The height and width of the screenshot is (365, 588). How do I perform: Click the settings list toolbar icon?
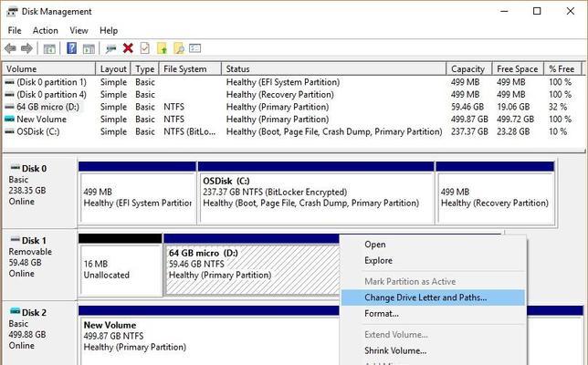195,48
